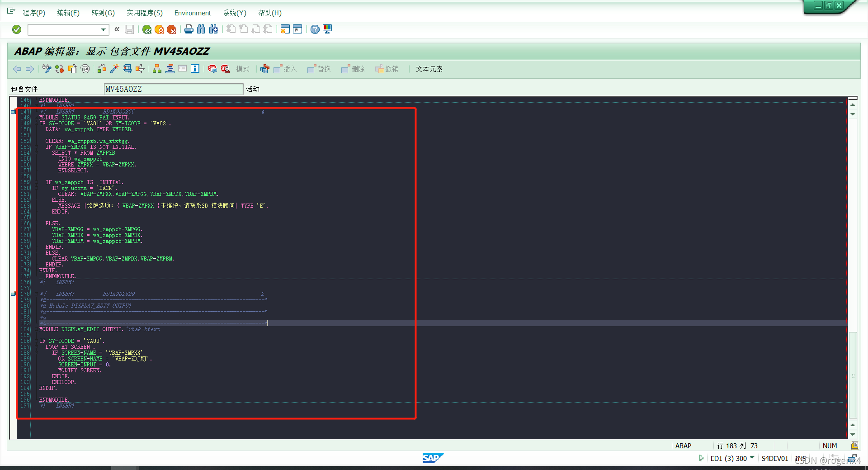Screen dimensions: 868x470
Task: Open the 实用程序(S) menu
Action: [145, 13]
